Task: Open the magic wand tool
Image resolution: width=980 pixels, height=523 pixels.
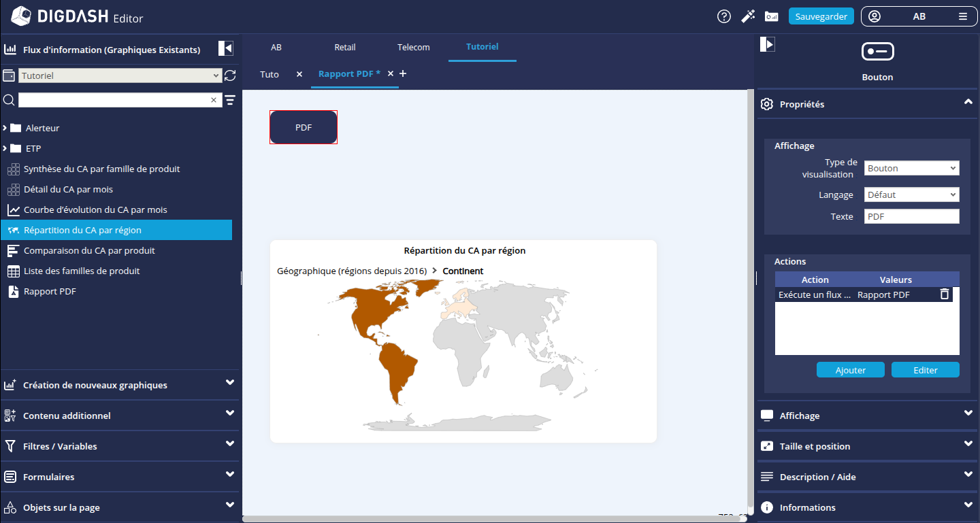Action: click(x=749, y=16)
